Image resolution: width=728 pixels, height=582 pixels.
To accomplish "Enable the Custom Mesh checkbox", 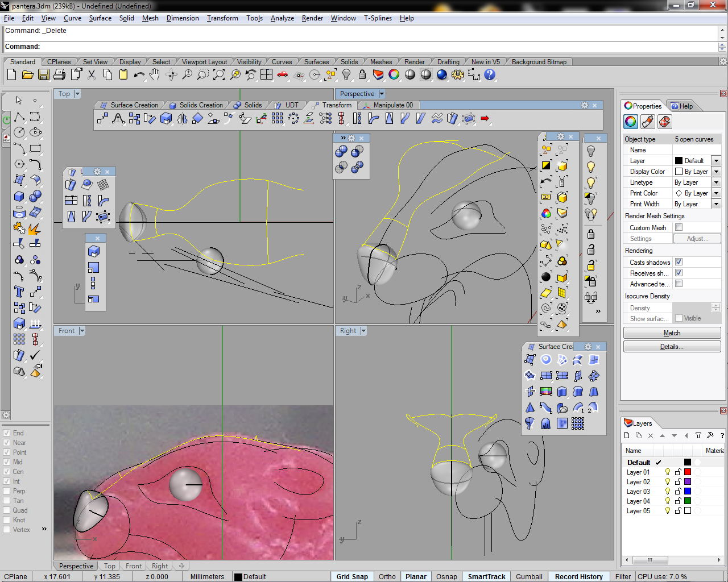I will [679, 227].
